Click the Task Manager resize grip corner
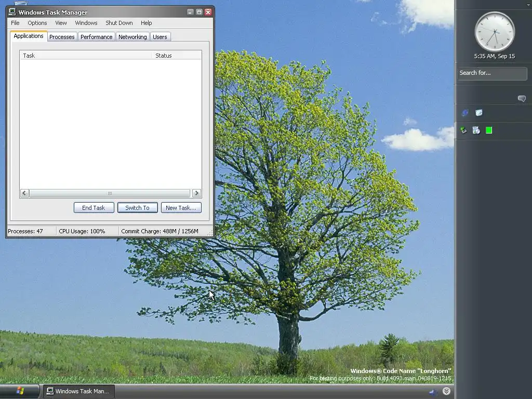The image size is (532, 399). (x=210, y=233)
